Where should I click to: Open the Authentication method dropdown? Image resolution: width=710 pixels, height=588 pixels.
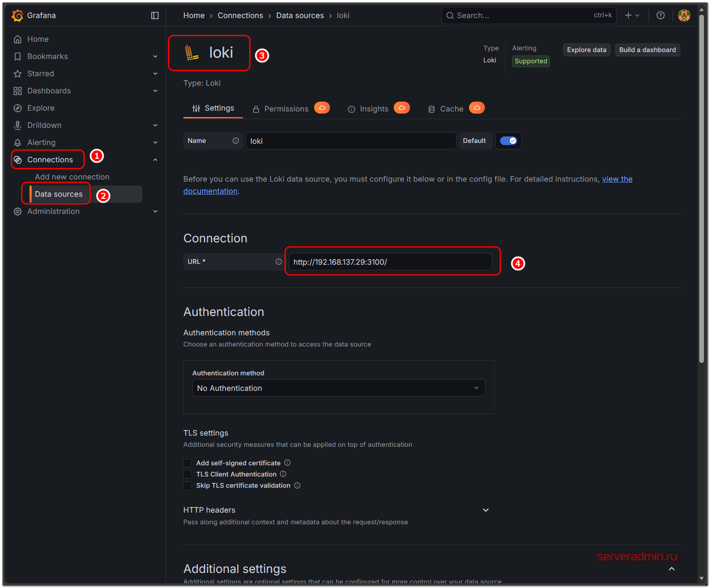pyautogui.click(x=338, y=388)
